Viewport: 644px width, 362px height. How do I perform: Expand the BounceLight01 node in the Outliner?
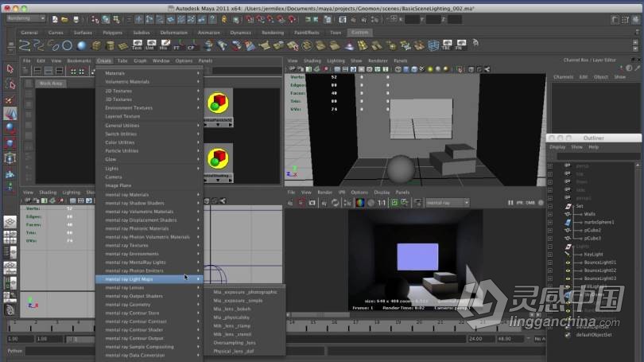(550, 263)
